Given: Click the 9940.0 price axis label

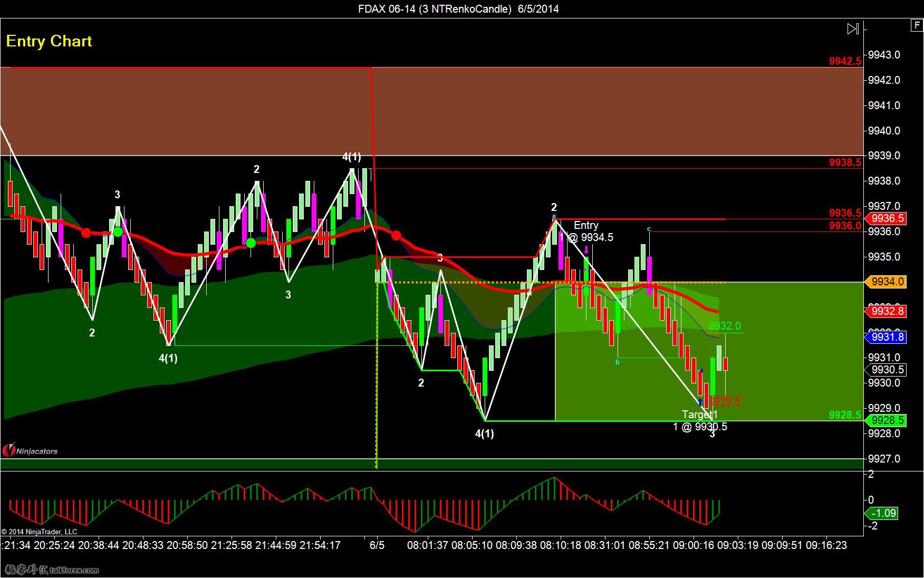Looking at the screenshot, I should pyautogui.click(x=884, y=131).
